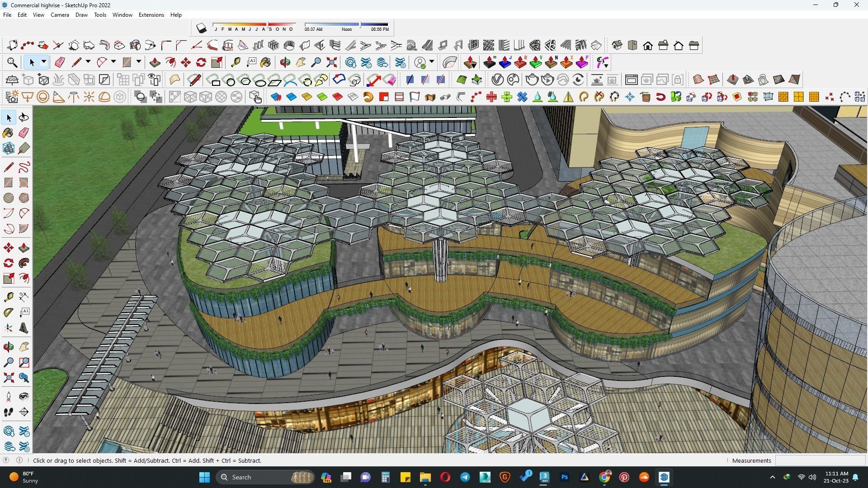868x488 pixels.
Task: Open the Camera menu
Action: pos(60,15)
